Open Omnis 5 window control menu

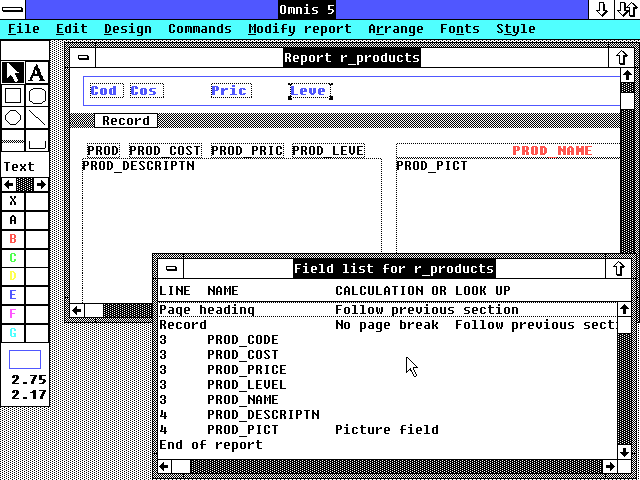(x=13, y=9)
